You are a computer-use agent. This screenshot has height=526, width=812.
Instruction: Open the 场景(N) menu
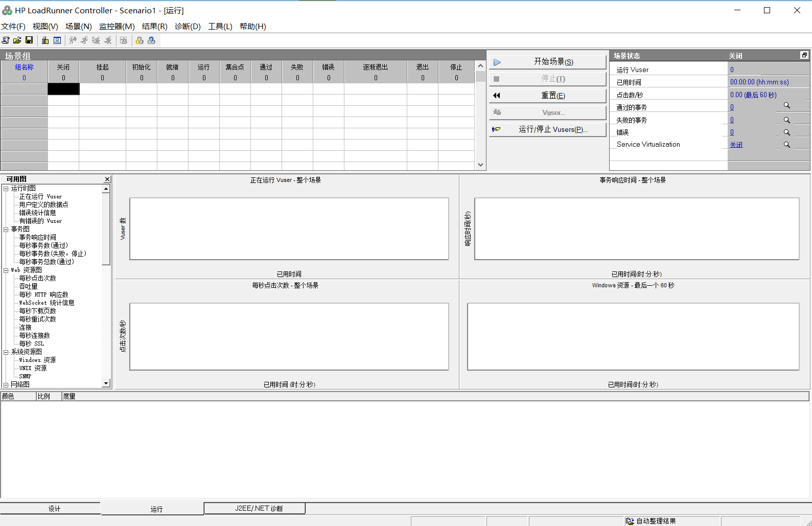pos(79,27)
